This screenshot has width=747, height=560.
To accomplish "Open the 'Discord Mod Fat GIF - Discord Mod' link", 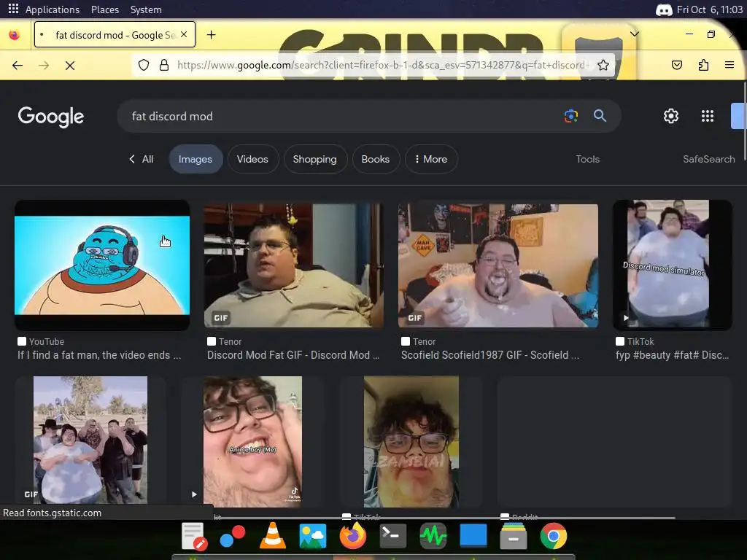I will tap(293, 355).
